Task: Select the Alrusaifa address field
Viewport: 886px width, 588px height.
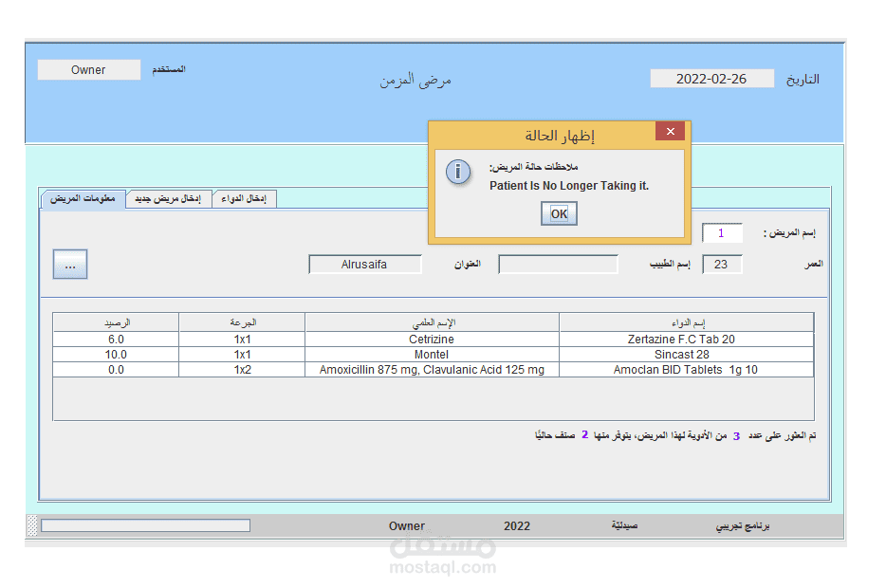Action: pyautogui.click(x=364, y=265)
